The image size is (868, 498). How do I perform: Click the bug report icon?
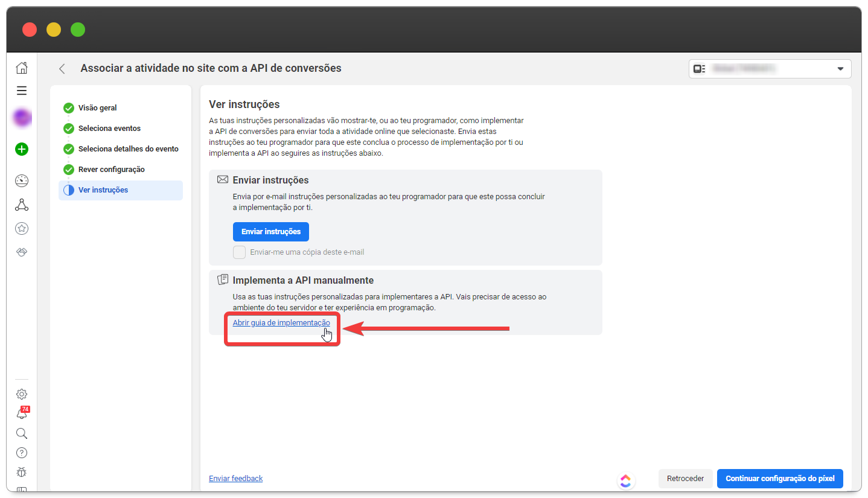(22, 472)
